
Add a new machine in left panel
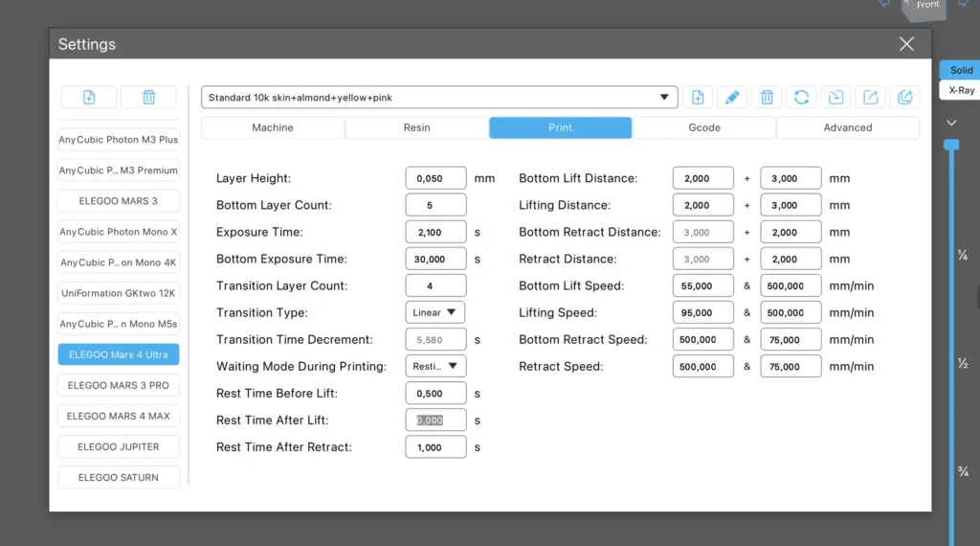point(89,97)
